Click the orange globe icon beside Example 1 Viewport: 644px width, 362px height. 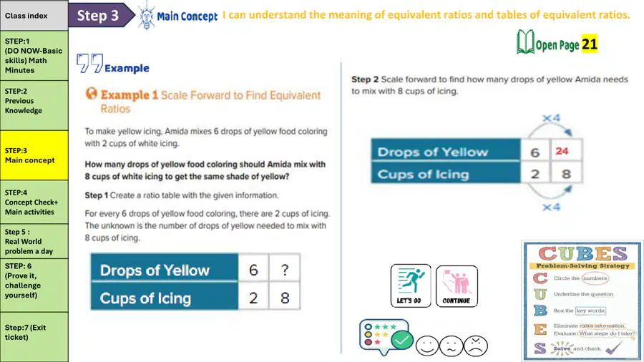91,94
